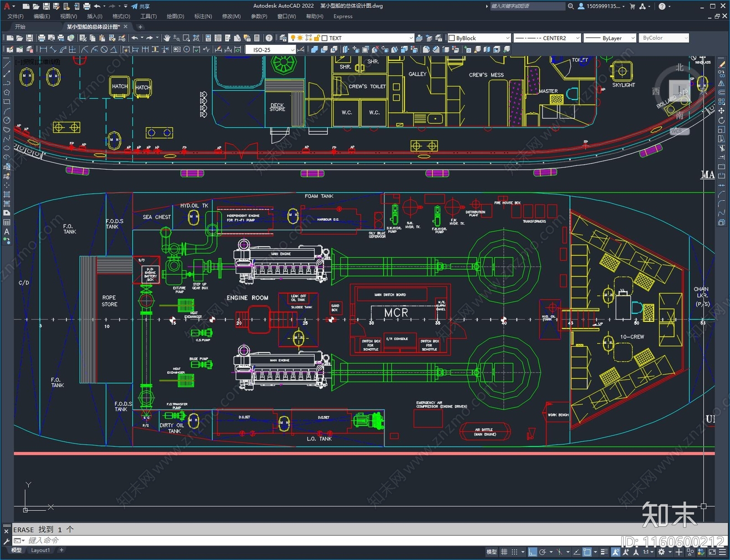Close the 某小型船的总体设计图 drawing tab
Screen dimensions: 730x560
tap(125, 26)
